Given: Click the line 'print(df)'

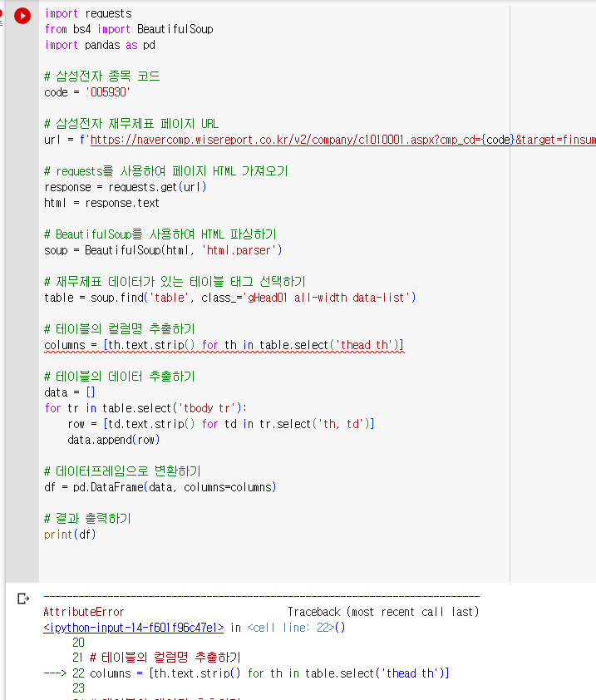Looking at the screenshot, I should [x=70, y=535].
